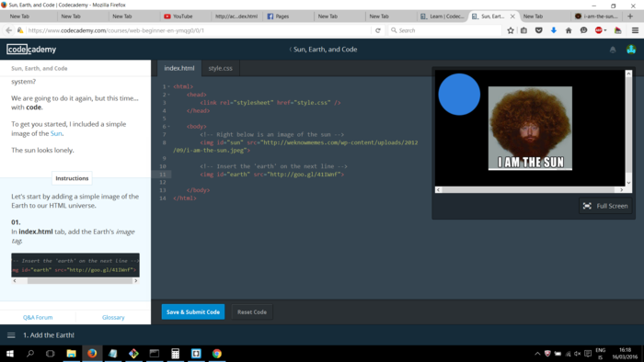The image size is (644, 362).
Task: Go to Firefox home page icon
Action: (569, 30)
